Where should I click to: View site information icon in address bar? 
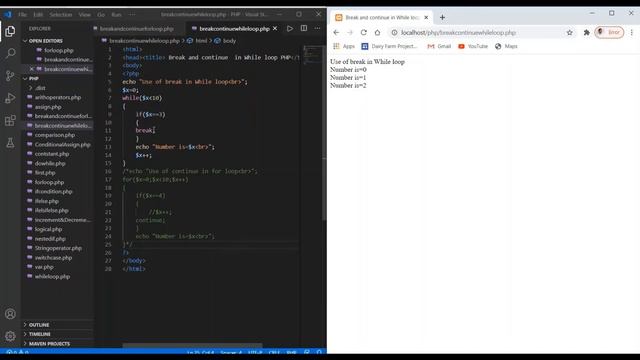[x=394, y=32]
